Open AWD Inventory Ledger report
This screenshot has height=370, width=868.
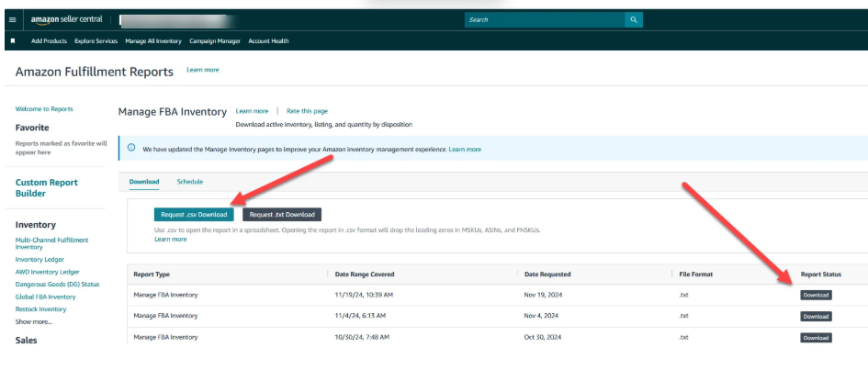click(x=48, y=272)
